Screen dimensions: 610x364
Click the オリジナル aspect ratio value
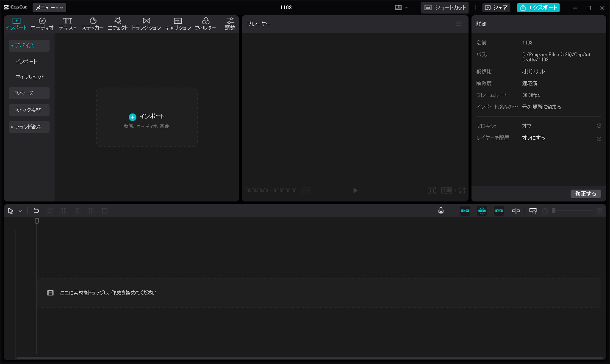(533, 72)
